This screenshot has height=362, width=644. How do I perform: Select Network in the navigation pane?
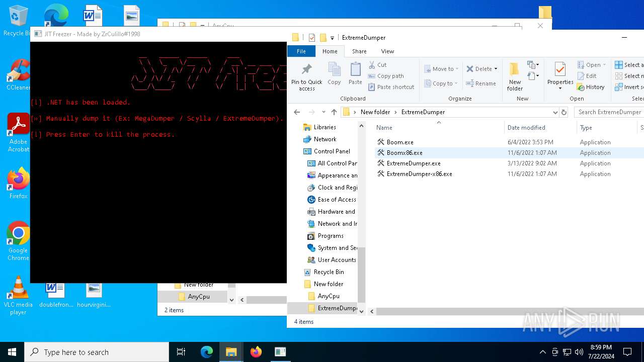pyautogui.click(x=325, y=139)
